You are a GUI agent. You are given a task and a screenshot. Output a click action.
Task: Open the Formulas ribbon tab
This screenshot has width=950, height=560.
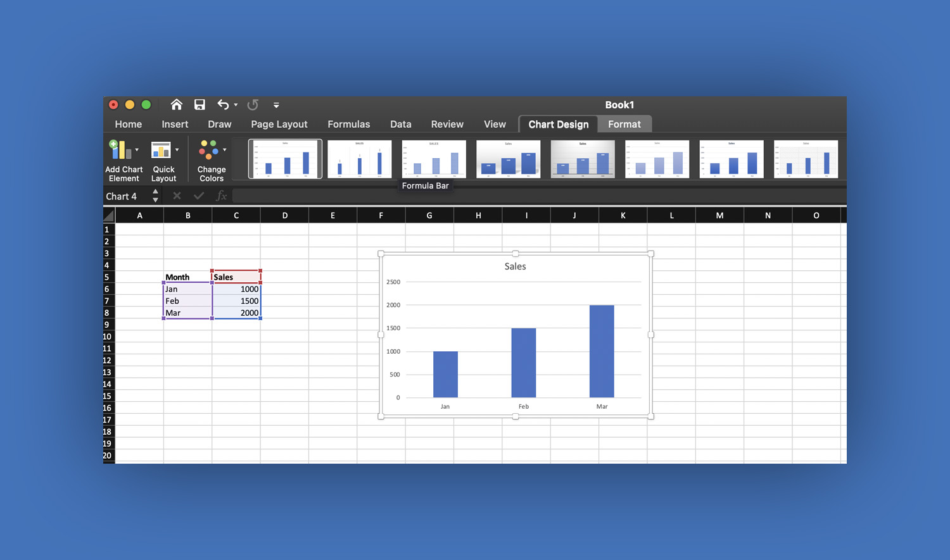[x=348, y=124]
